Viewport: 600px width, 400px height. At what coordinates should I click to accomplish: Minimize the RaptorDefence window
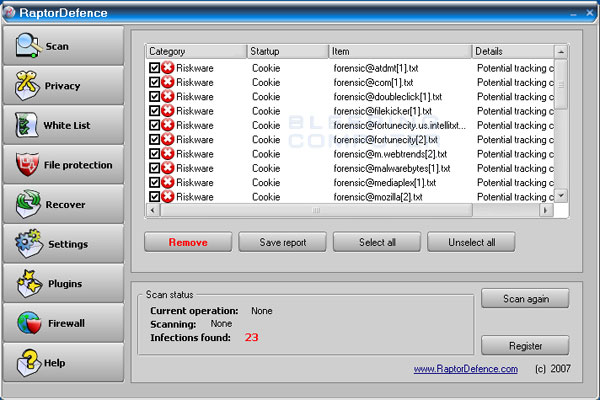click(573, 13)
